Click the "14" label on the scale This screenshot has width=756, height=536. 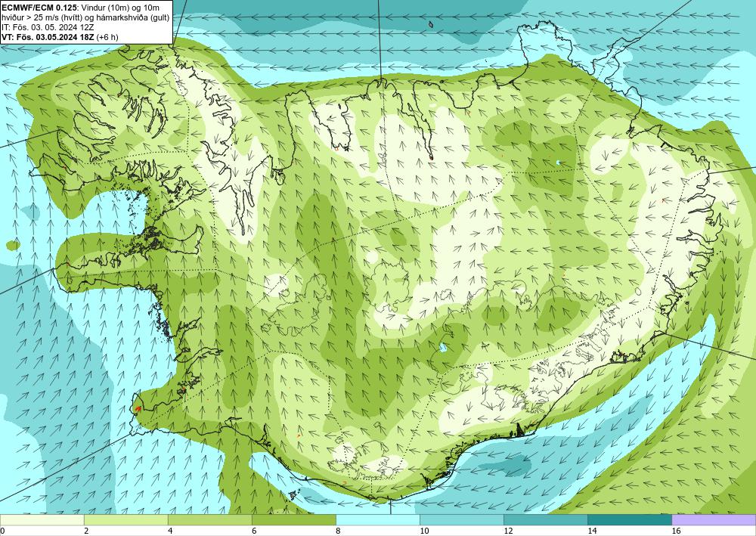592,531
